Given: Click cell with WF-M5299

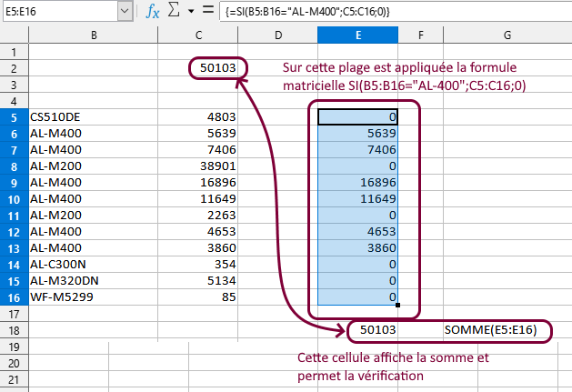Looking at the screenshot, I should [x=94, y=297].
